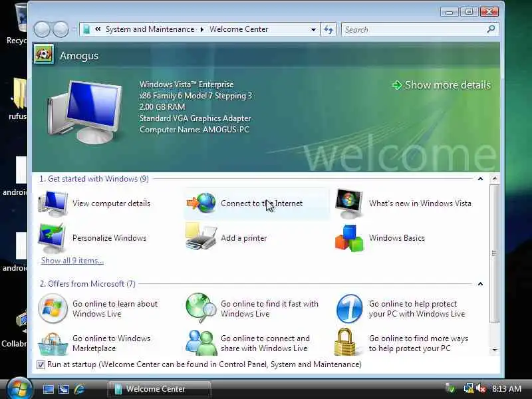
Task: Click the Windows Vista Enterprise text
Action: click(187, 84)
